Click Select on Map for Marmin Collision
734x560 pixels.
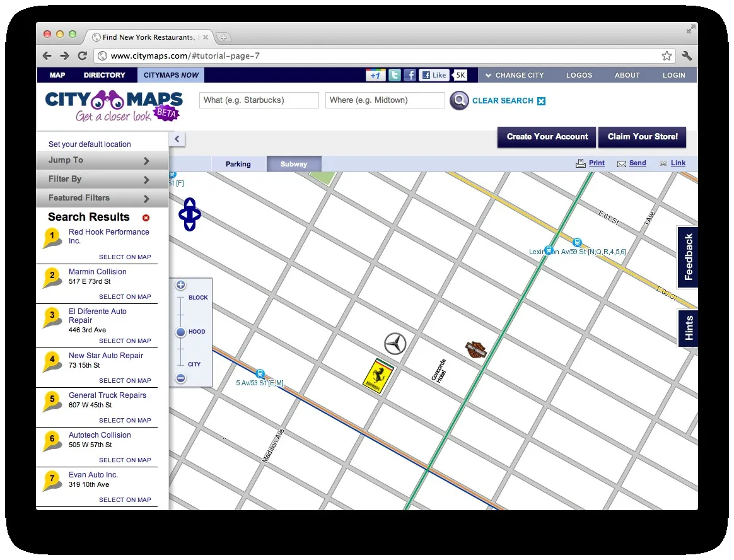125,297
